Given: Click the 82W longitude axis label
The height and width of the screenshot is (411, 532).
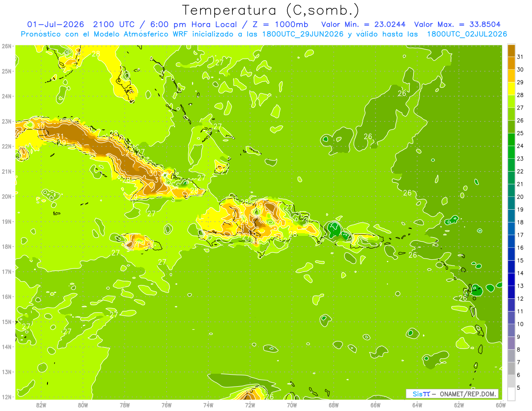Looking at the screenshot, I should tap(41, 405).
